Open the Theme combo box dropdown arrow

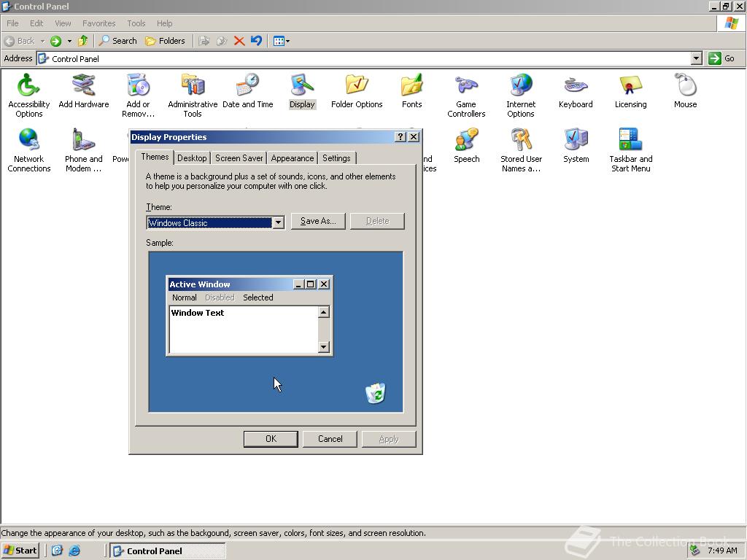[x=278, y=222]
